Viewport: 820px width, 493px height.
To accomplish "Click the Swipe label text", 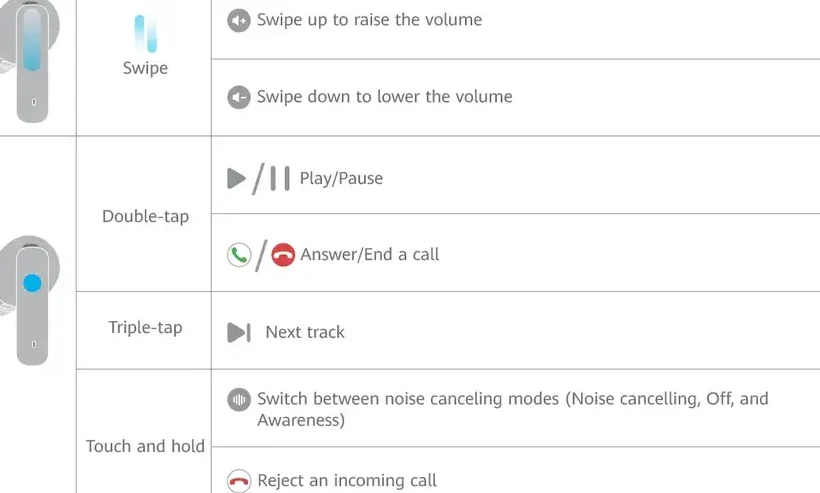I will pyautogui.click(x=145, y=68).
